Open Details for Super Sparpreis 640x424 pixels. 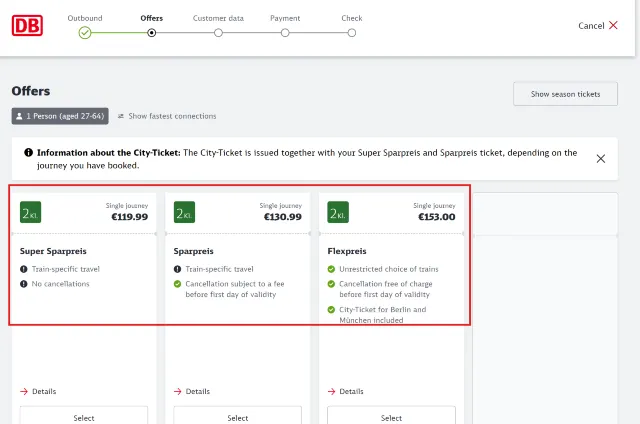pos(38,391)
